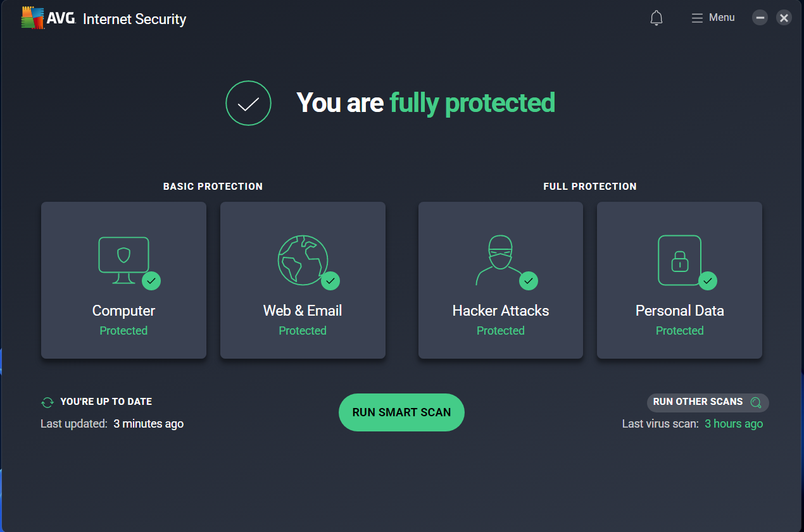Click the magnifier icon in Run Other Scans

tap(755, 402)
